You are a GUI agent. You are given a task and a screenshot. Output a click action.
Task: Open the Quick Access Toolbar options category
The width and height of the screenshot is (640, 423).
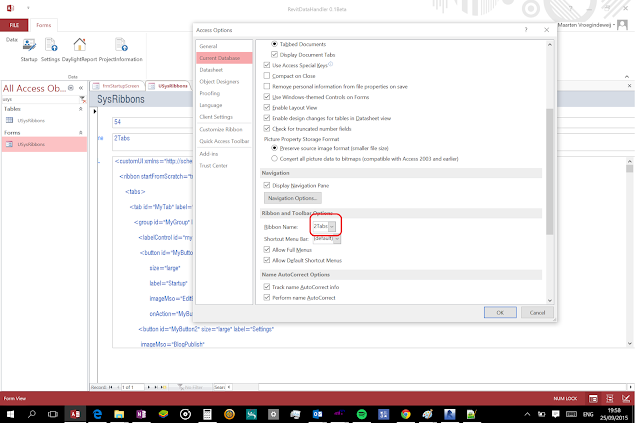224,141
